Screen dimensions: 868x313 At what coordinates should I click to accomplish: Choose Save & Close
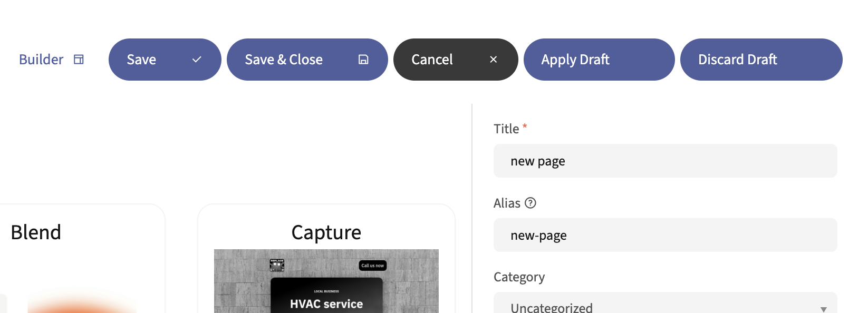(284, 60)
